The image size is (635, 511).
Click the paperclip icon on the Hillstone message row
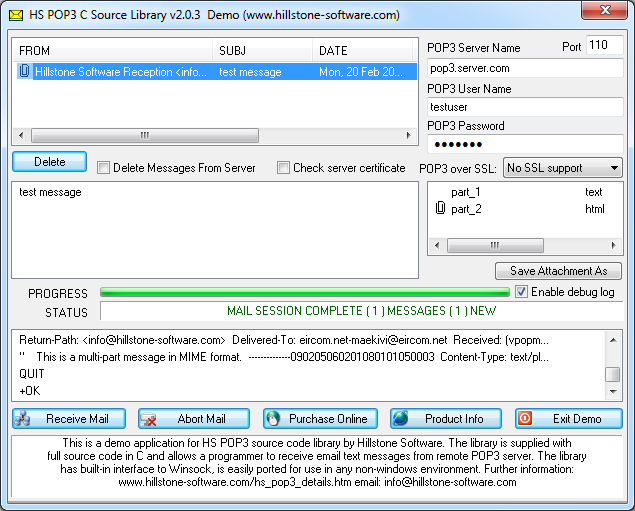pos(24,71)
